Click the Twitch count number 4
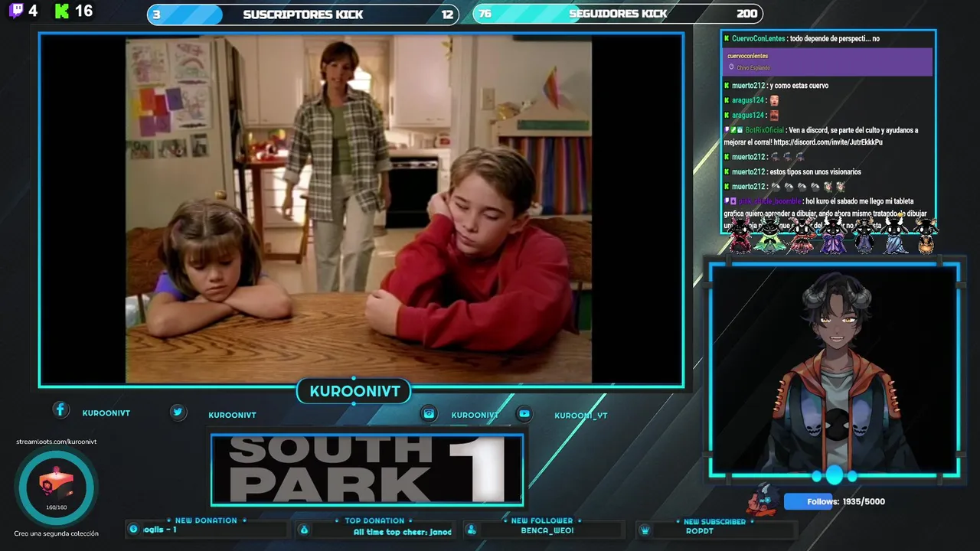Image resolution: width=980 pixels, height=551 pixels. pyautogui.click(x=33, y=11)
